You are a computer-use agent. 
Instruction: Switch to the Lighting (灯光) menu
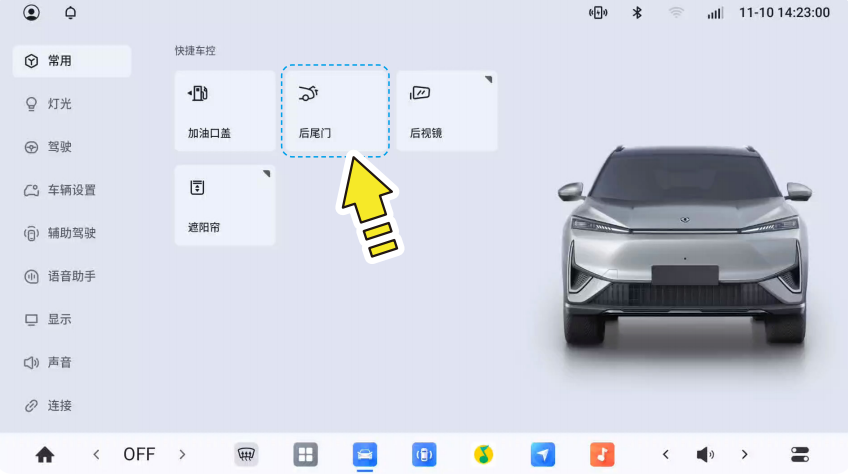pyautogui.click(x=60, y=104)
